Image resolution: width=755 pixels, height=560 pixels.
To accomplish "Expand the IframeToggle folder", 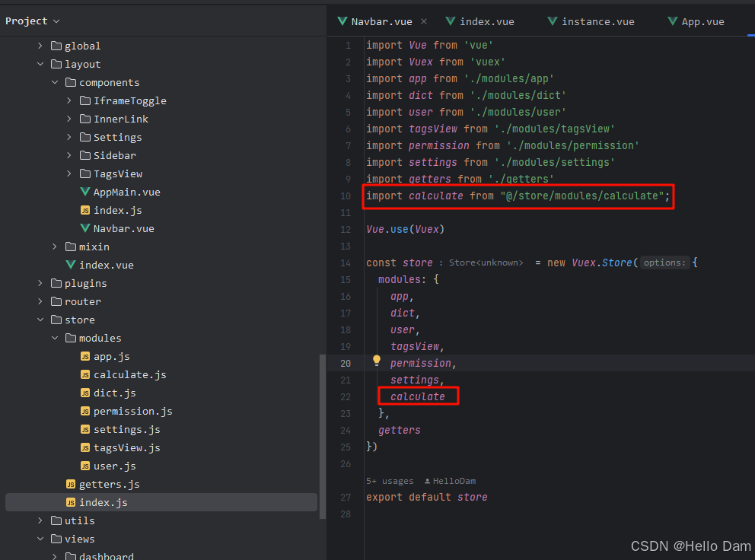I will [68, 100].
